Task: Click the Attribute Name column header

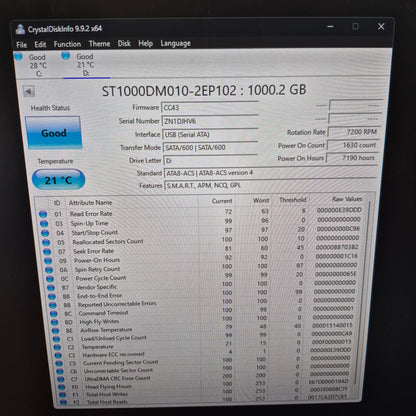Action: pos(90,203)
